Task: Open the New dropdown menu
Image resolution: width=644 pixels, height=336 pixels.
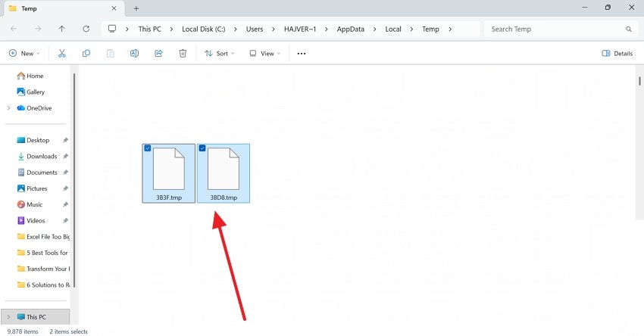Action: click(x=25, y=53)
